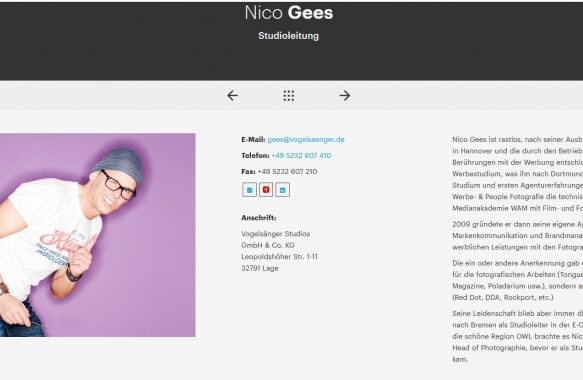Viewport: 583px width, 380px height.
Task: Click the paragraph starting '2009 gründete er'
Action: (x=518, y=235)
